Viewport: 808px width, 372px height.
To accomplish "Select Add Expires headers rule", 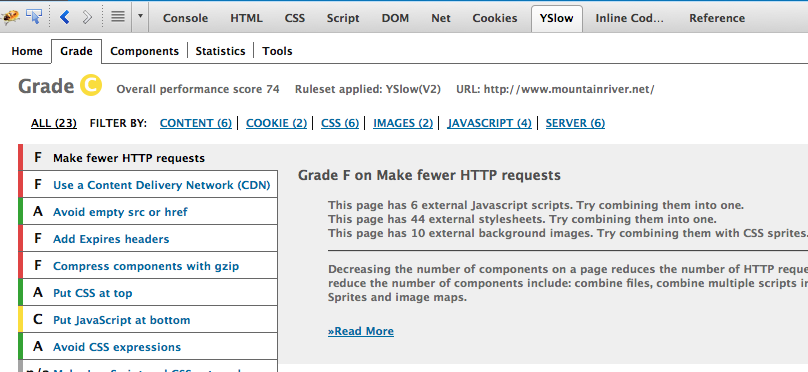I will tap(149, 239).
